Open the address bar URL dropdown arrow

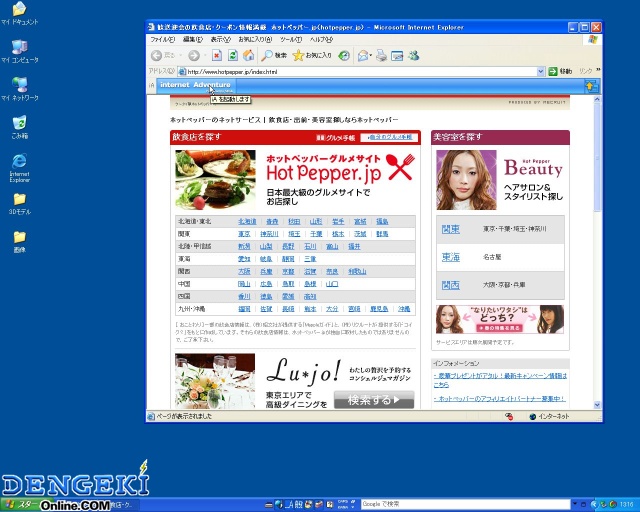tap(540, 72)
